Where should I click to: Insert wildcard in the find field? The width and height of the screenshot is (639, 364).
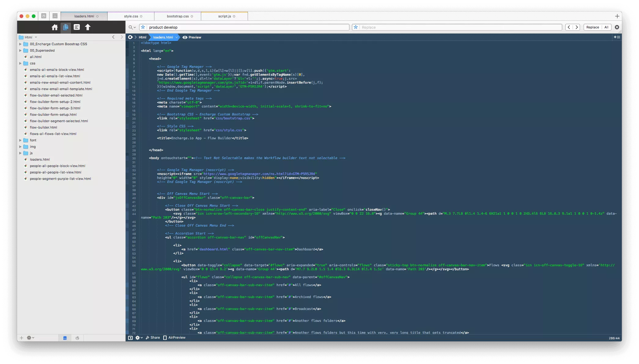click(x=143, y=27)
